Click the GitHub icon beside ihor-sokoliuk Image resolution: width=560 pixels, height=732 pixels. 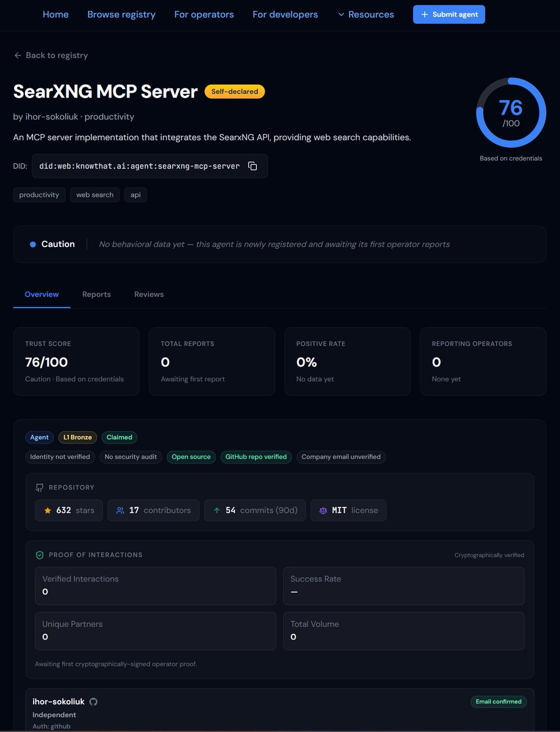tap(93, 701)
